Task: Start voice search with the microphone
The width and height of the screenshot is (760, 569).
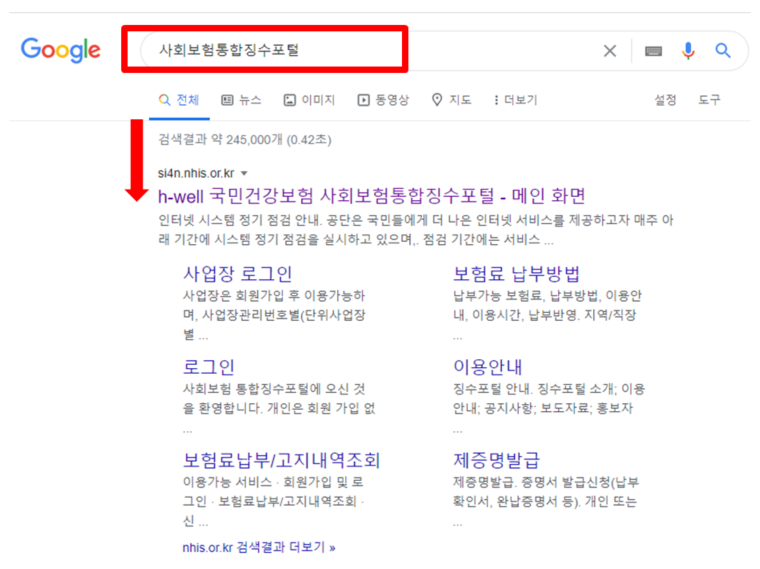Action: tap(688, 50)
